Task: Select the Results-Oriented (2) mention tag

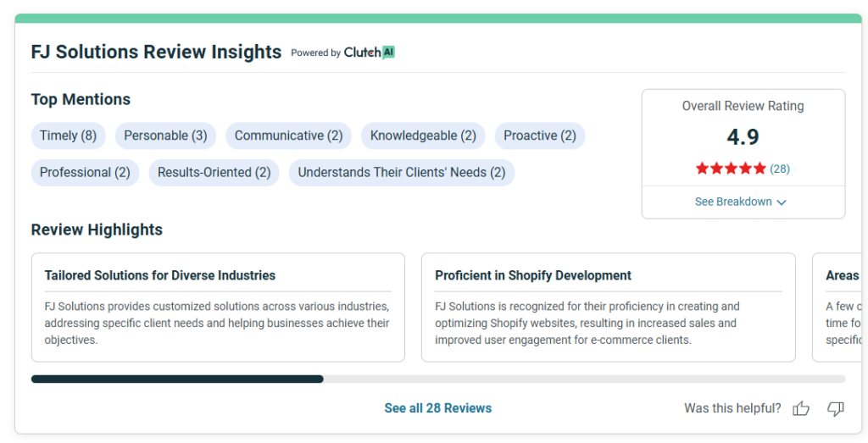Action: point(214,173)
